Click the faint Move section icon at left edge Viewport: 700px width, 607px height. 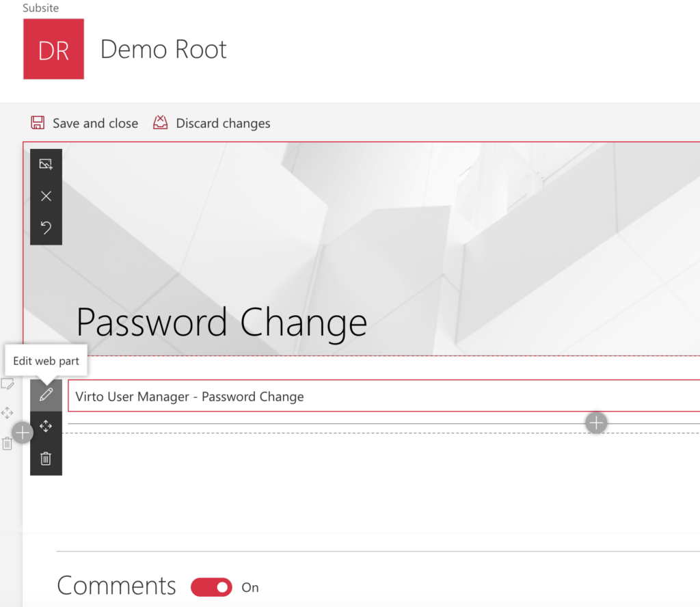pos(8,413)
